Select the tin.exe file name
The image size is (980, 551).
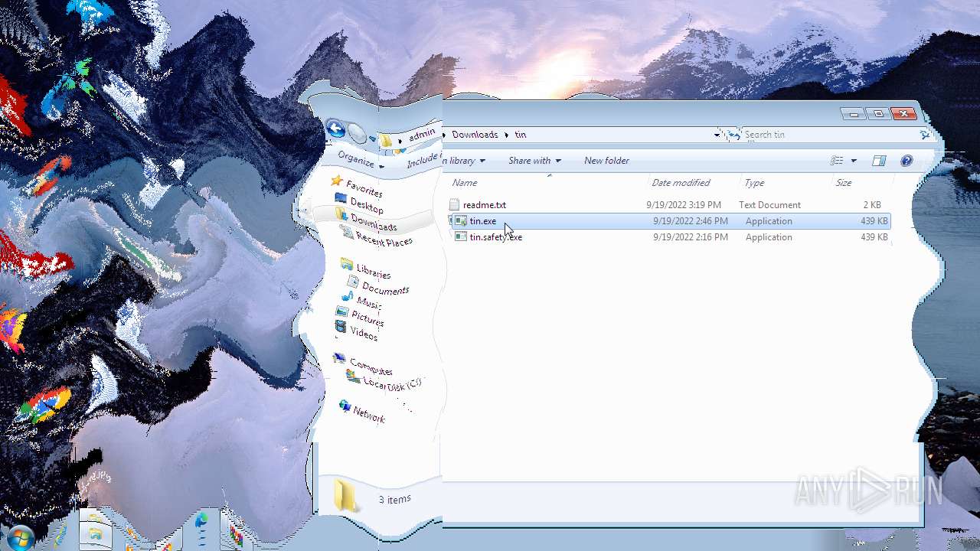(483, 221)
